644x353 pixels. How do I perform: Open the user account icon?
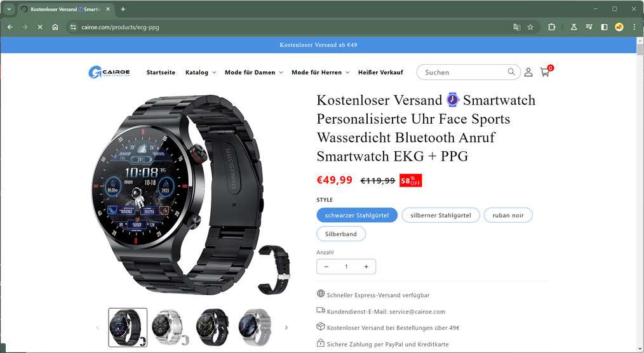(528, 72)
